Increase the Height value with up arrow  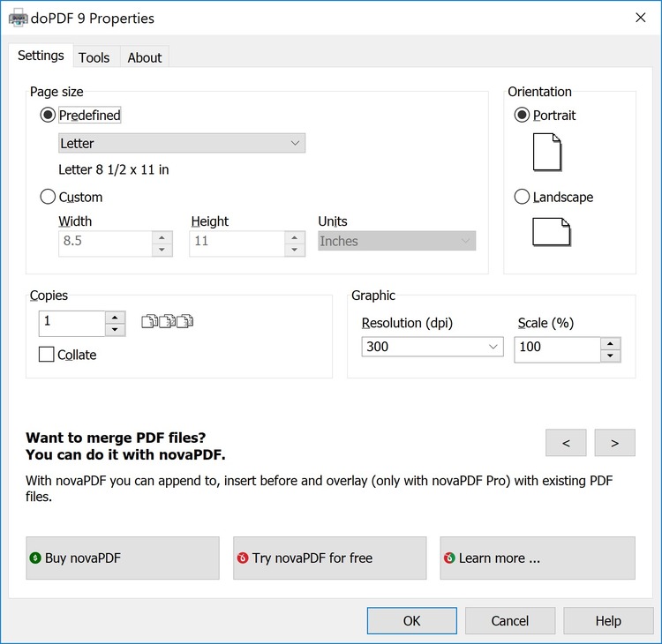click(x=295, y=237)
